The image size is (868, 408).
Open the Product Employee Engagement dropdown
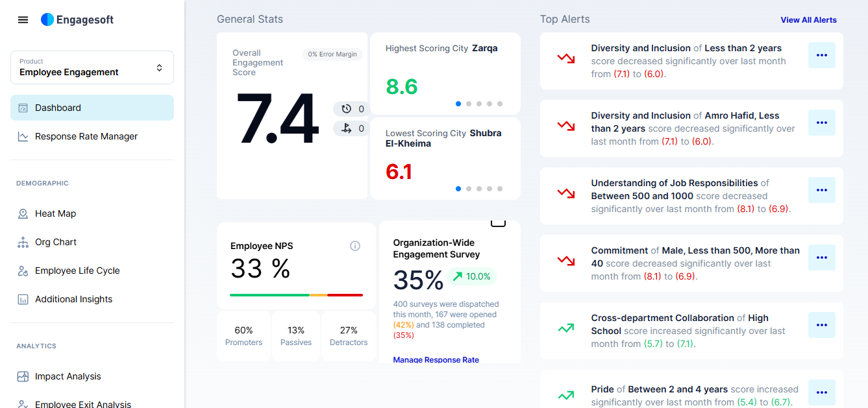point(92,67)
